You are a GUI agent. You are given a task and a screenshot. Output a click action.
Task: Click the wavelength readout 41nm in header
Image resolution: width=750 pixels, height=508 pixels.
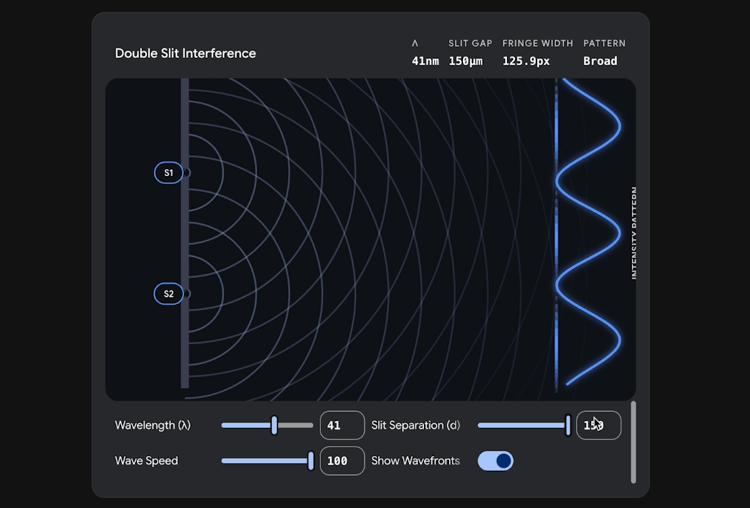tap(425, 61)
